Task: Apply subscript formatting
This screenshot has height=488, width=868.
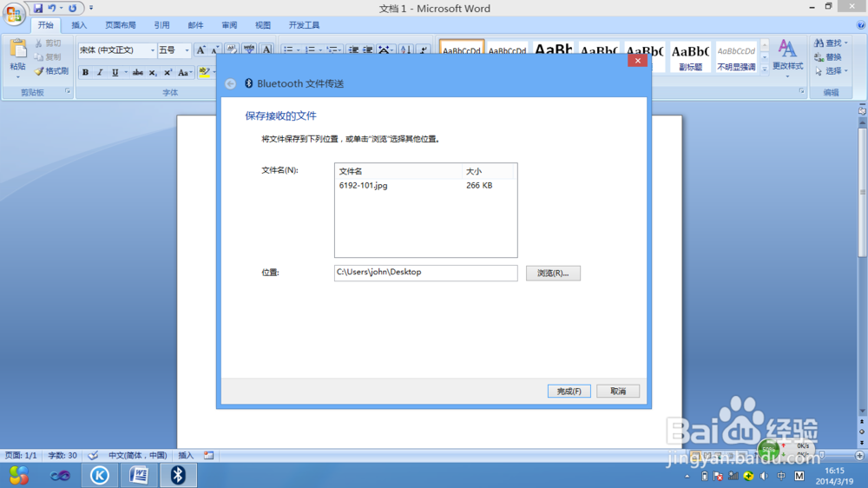Action: pos(153,73)
